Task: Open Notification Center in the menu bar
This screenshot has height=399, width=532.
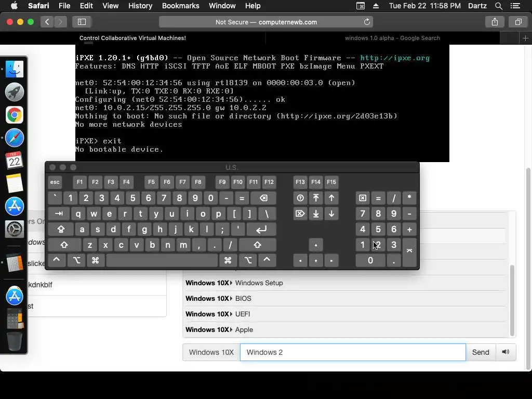Action: (x=515, y=6)
